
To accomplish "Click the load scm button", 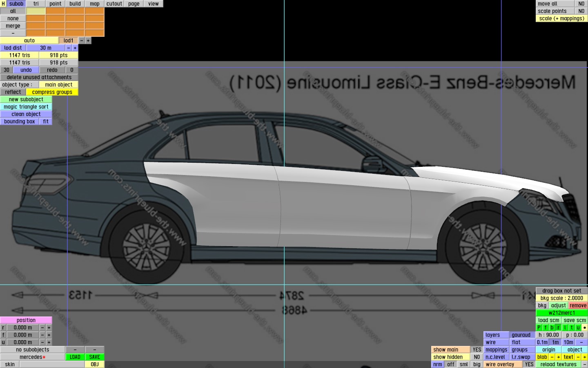I will pos(549,320).
